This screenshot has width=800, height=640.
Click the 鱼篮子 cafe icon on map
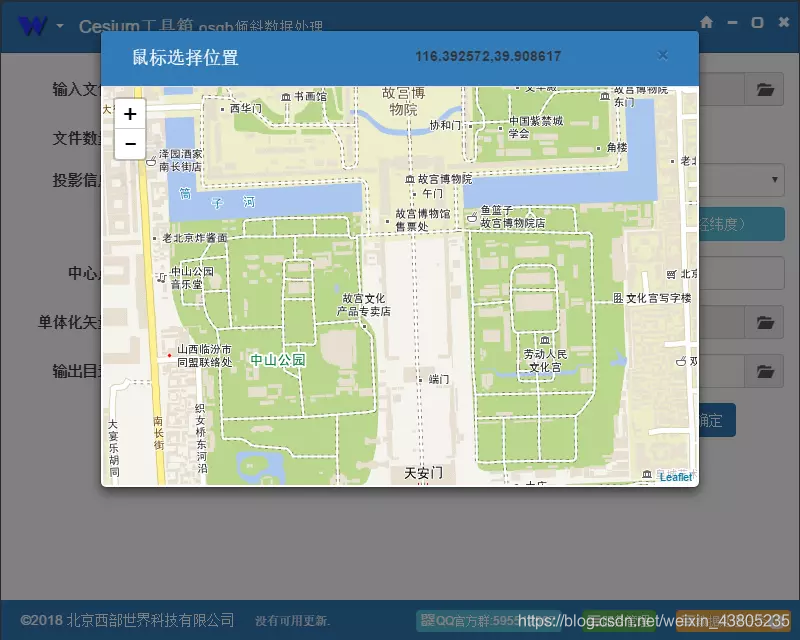(x=472, y=217)
